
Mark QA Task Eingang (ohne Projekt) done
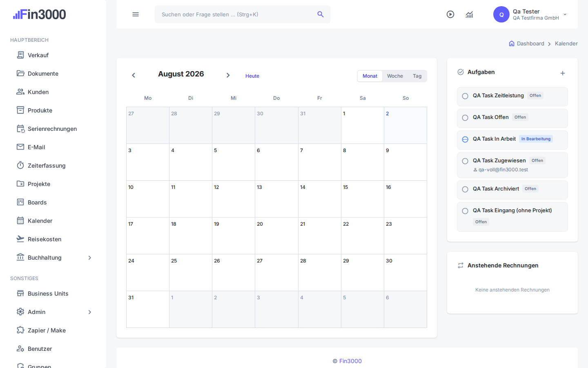pos(465,211)
